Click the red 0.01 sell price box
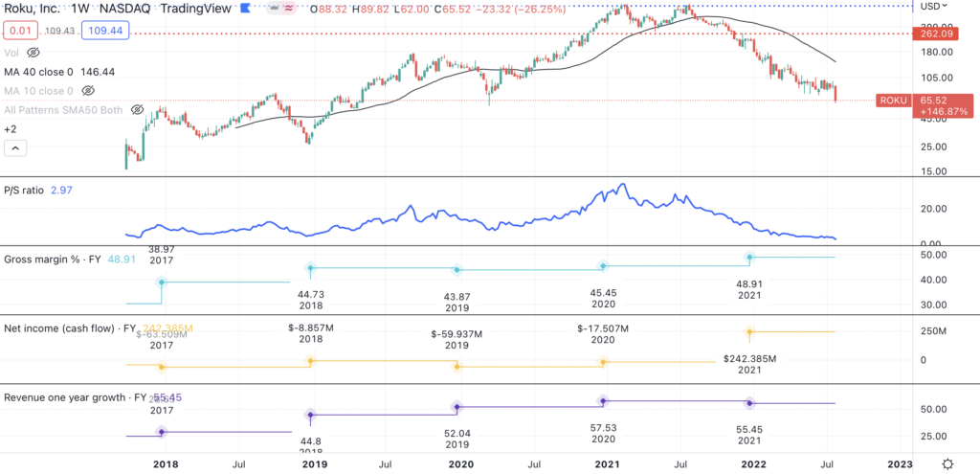 pos(21,30)
